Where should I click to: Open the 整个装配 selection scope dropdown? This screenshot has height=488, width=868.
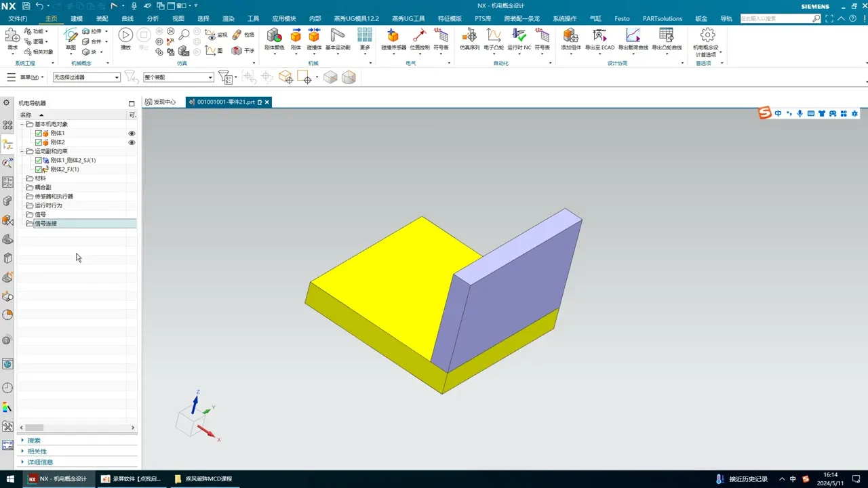pyautogui.click(x=178, y=77)
